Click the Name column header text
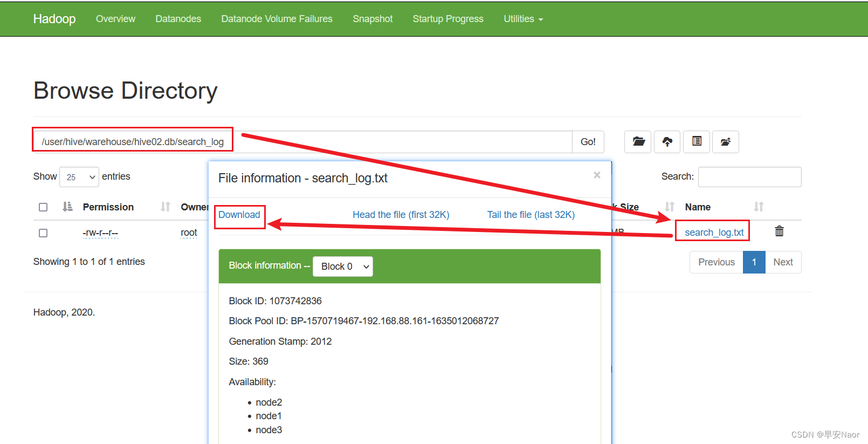The image size is (868, 444). [x=698, y=207]
